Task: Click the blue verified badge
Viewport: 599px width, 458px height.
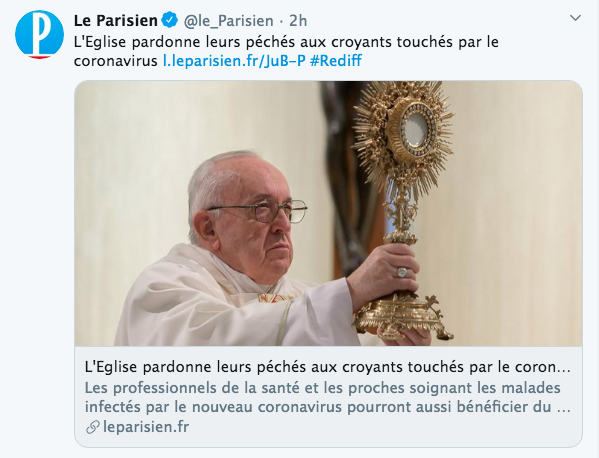Action: (169, 20)
